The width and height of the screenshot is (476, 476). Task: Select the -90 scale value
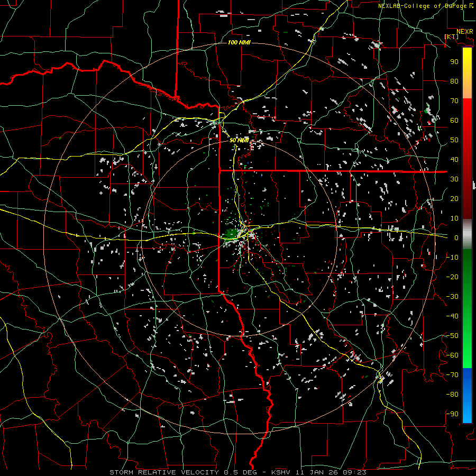[452, 414]
